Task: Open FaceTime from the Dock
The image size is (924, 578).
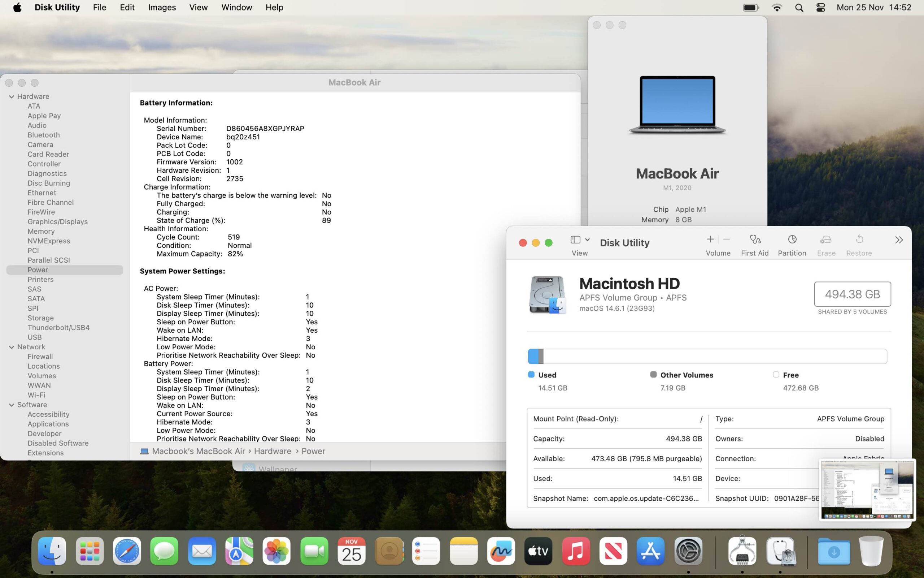Action: pyautogui.click(x=314, y=551)
